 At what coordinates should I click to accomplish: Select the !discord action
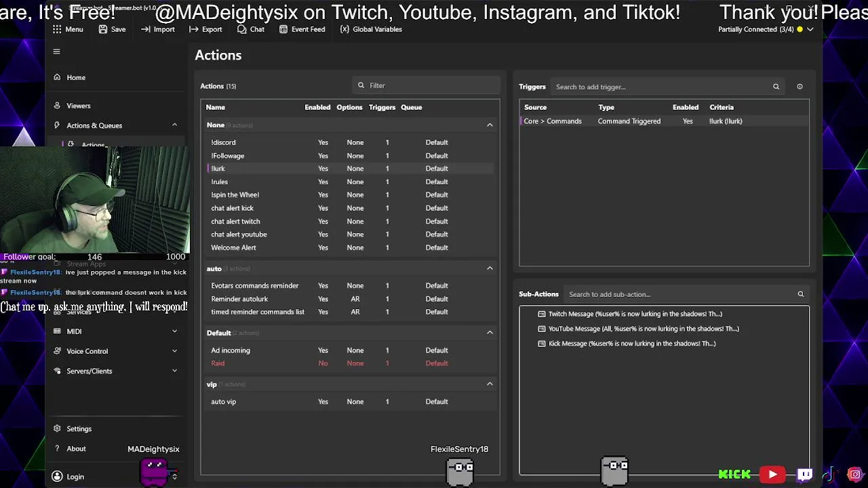click(350, 142)
